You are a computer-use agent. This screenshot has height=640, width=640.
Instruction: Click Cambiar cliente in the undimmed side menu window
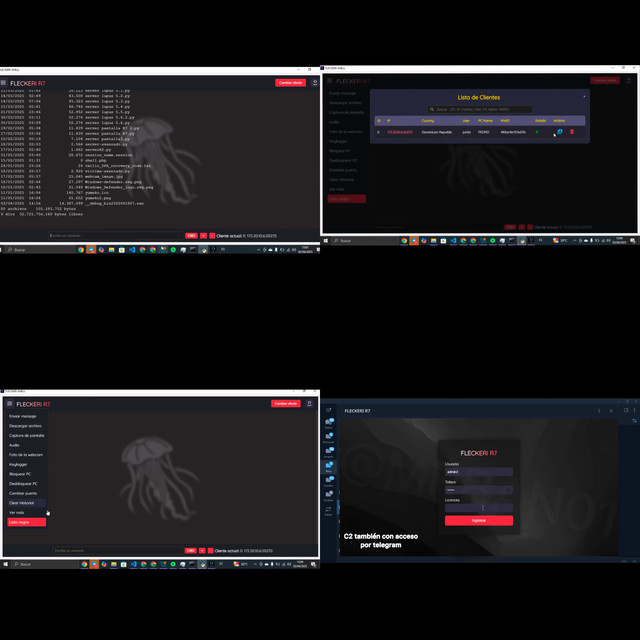click(286, 404)
